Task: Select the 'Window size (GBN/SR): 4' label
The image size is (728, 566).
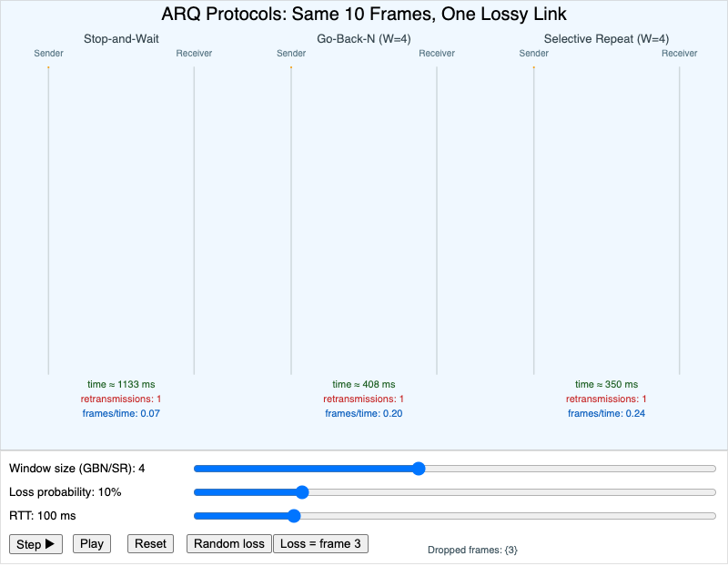Action: pyautogui.click(x=77, y=469)
